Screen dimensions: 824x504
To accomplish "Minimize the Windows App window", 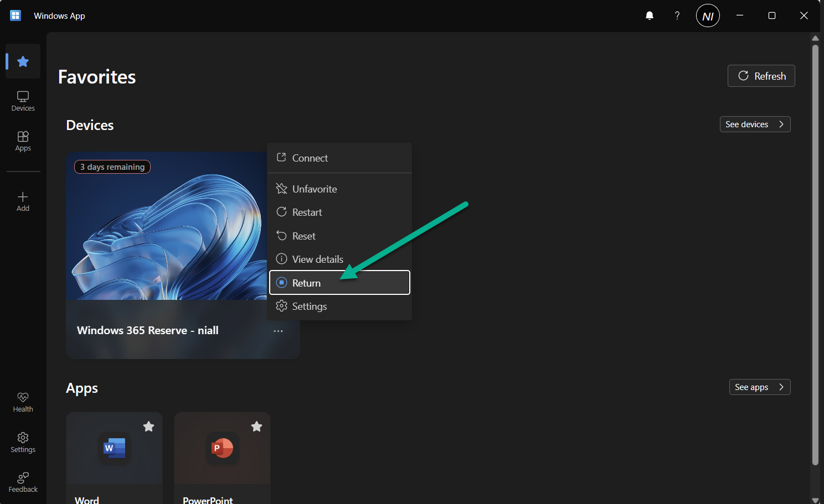I will [x=740, y=15].
